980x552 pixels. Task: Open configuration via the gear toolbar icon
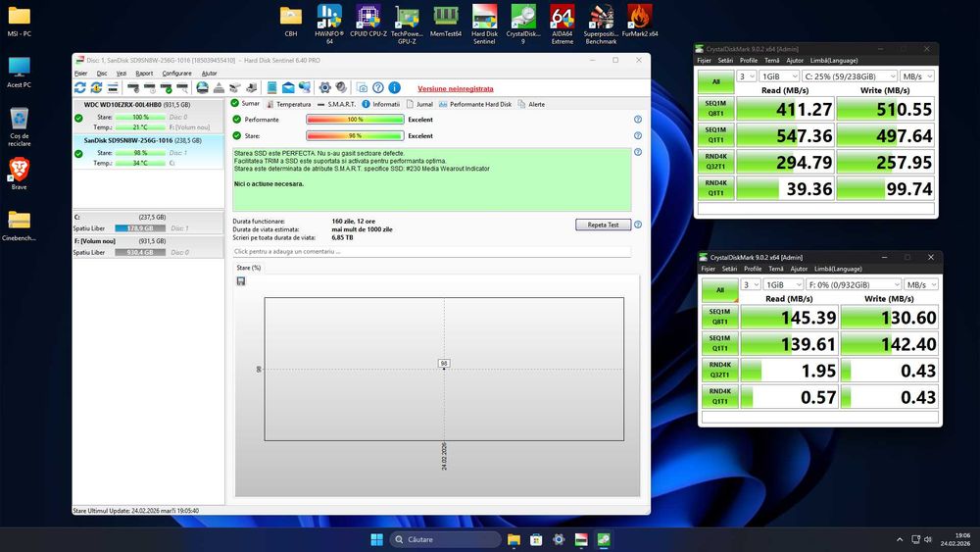tap(325, 87)
